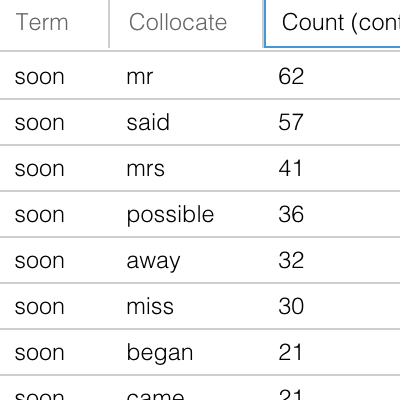Click 'soon' term in the mr row
Screen dimensions: 400x400
coord(39,77)
